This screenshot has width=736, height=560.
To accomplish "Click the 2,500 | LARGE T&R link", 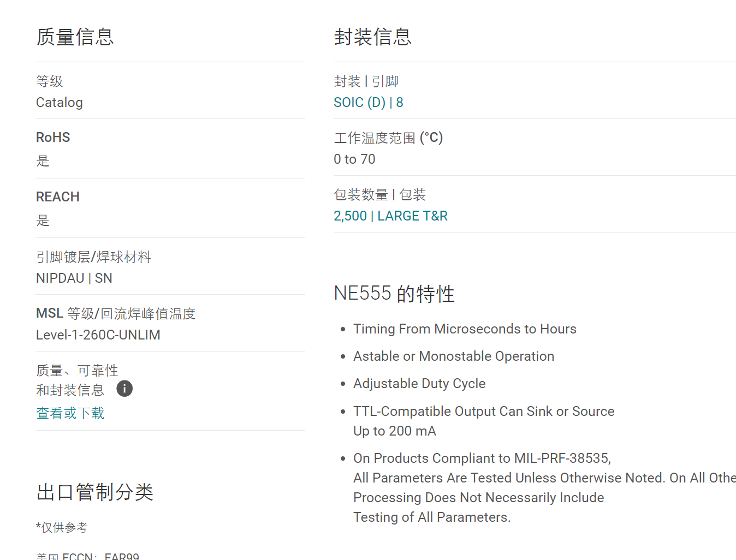I will tap(390, 216).
